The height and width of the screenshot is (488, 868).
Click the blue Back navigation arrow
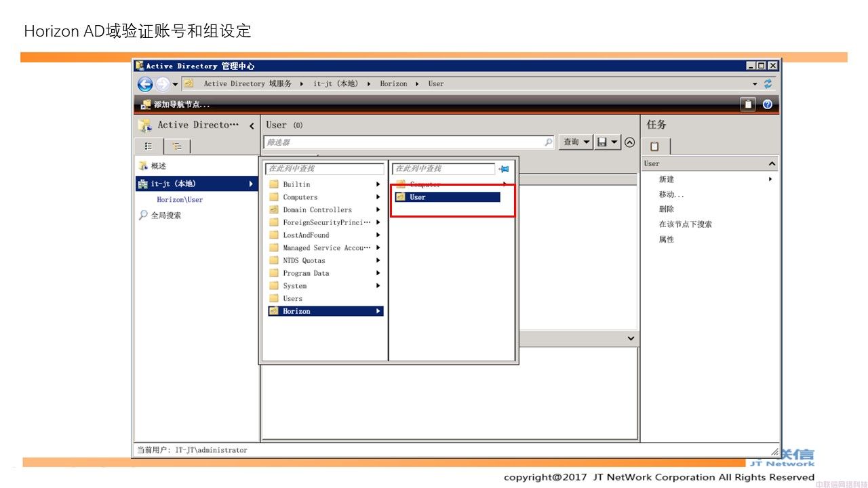click(x=145, y=84)
